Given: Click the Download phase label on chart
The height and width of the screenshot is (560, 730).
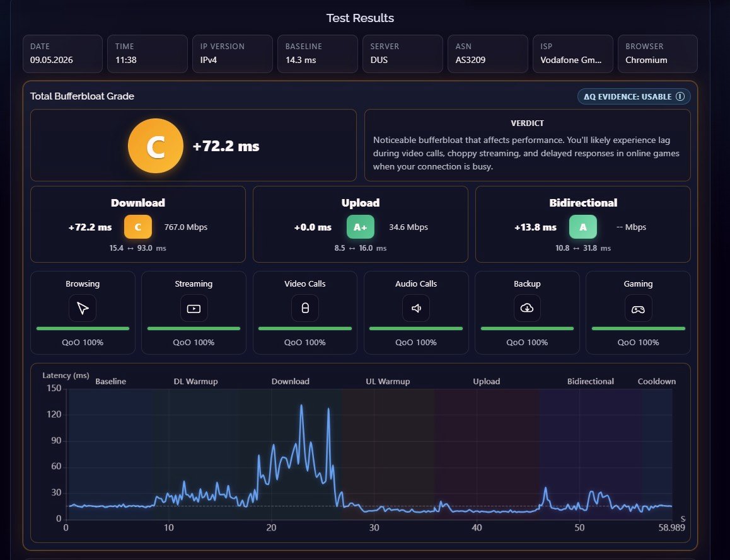Looking at the screenshot, I should 291,381.
